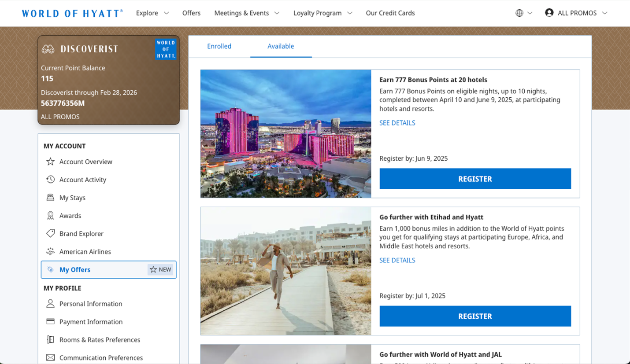Screen dimensions: 630x364
Task: Click the MY ACCOUNT section heading
Action: 64,146
